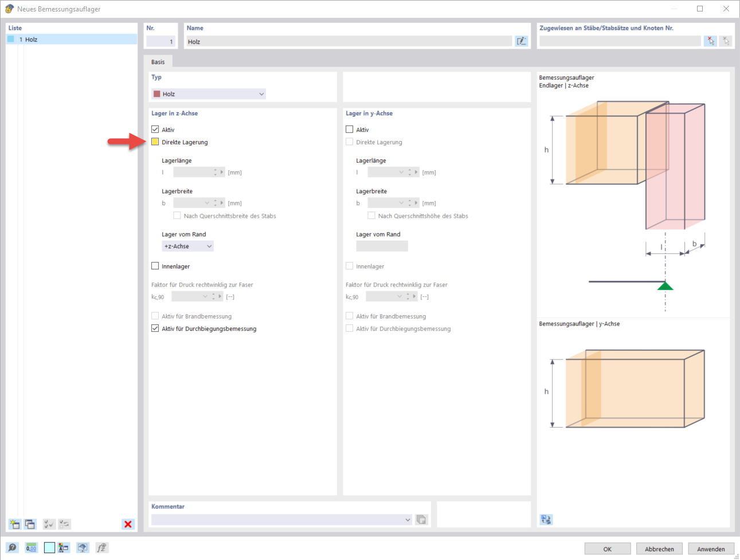Image resolution: width=740 pixels, height=560 pixels.
Task: Click the greyed second assignment pick icon
Action: [x=726, y=41]
